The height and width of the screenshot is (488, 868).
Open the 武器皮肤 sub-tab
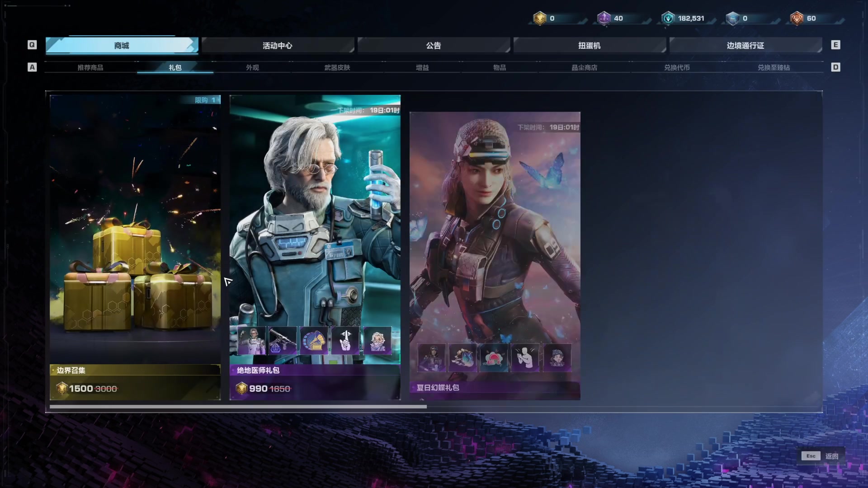pos(337,67)
